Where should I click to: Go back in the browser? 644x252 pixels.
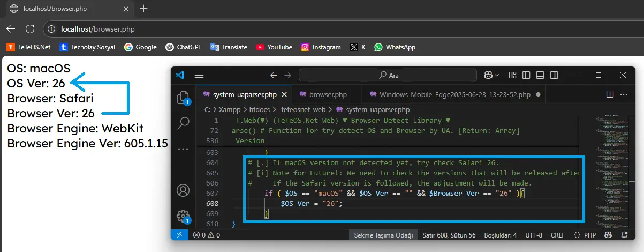coord(11,29)
